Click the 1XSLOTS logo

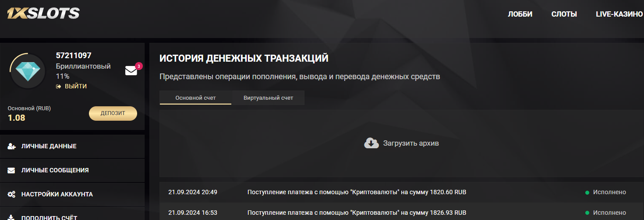pos(43,14)
